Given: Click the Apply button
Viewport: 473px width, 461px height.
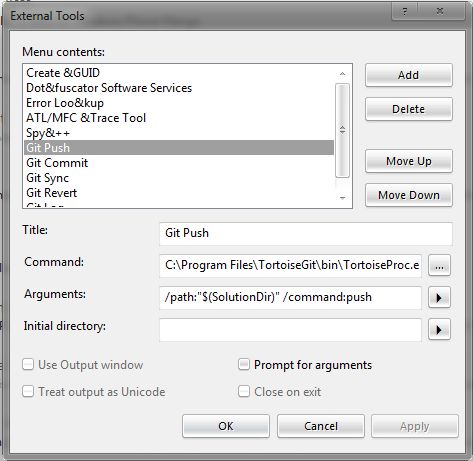Looking at the screenshot, I should [415, 426].
